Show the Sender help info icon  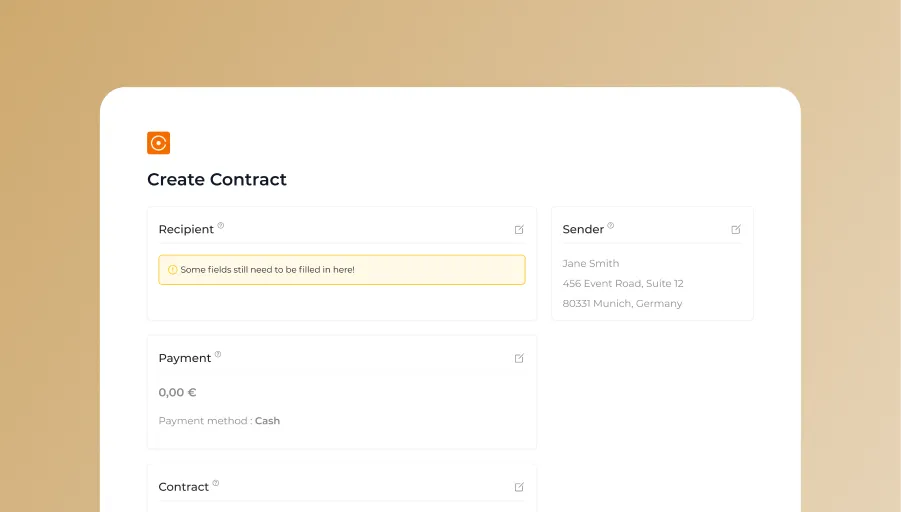611,225
